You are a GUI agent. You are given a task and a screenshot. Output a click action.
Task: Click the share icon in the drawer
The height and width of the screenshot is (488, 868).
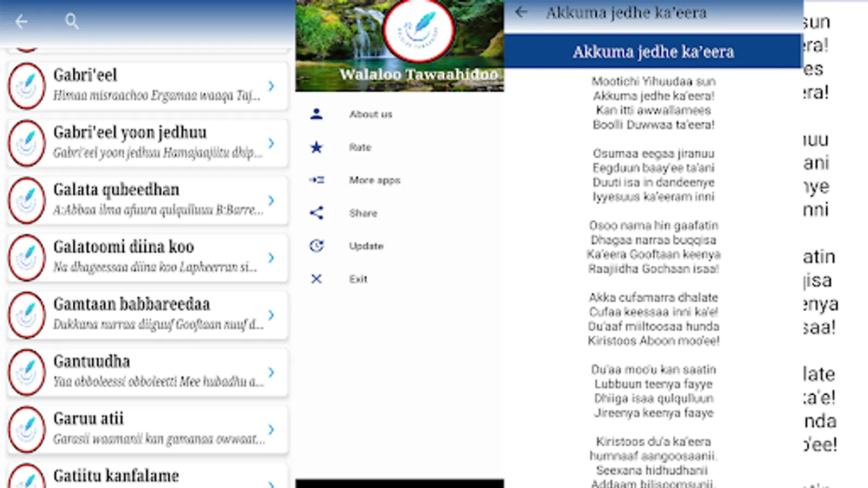(x=316, y=213)
